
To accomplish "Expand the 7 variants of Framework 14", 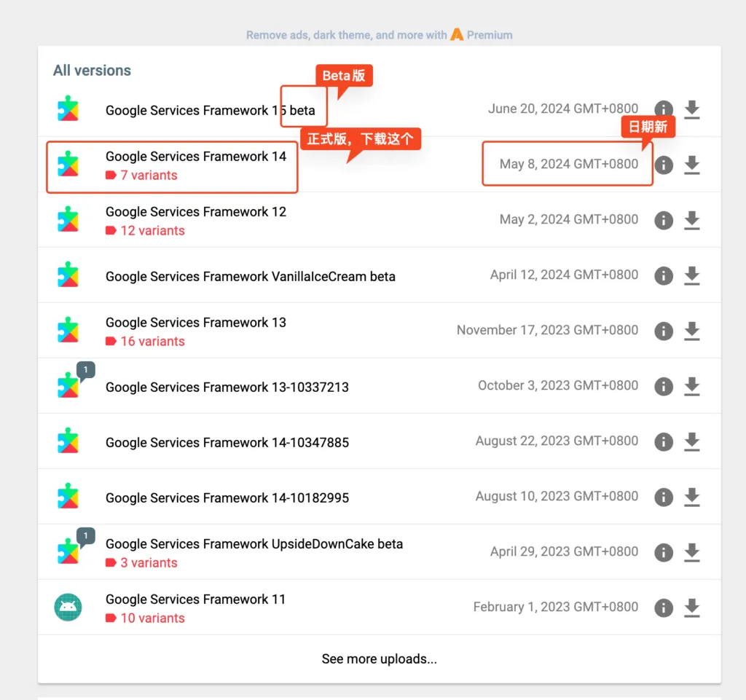I will [148, 176].
